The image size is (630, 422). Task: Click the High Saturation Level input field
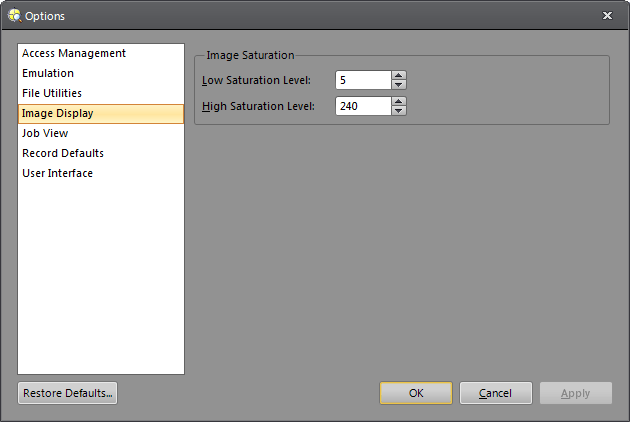click(x=362, y=106)
